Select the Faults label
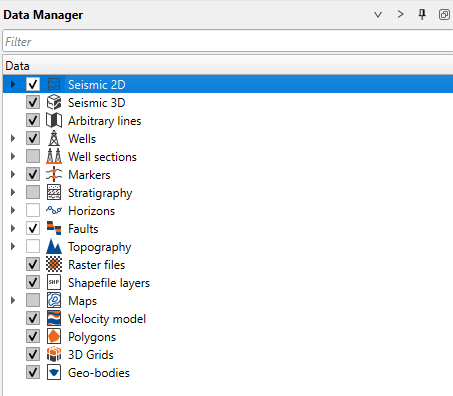 (x=83, y=229)
